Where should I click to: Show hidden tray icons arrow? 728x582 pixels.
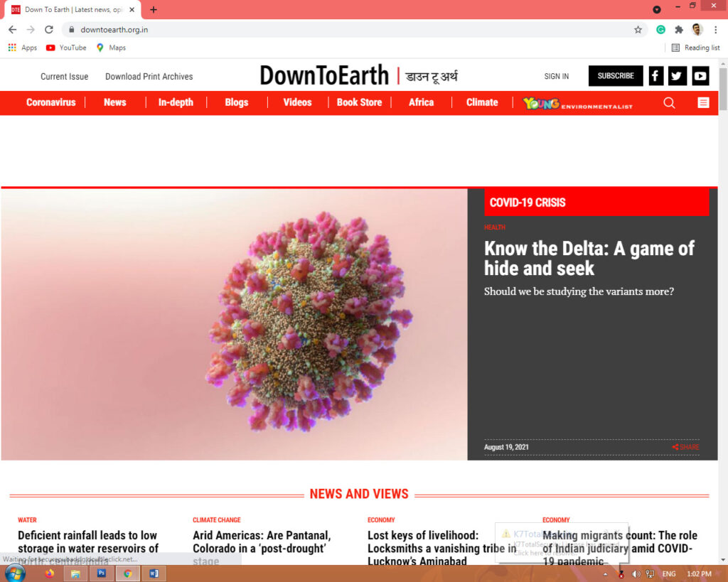605,574
